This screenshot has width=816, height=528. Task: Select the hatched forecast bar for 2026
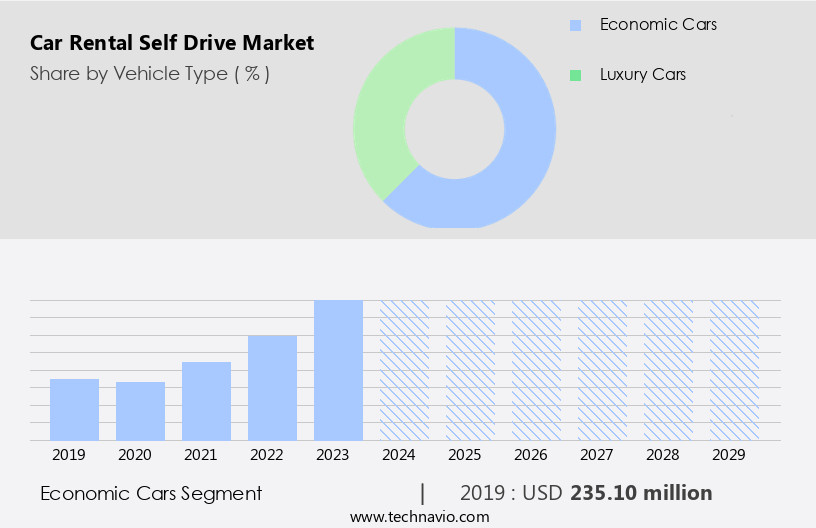tap(536, 370)
